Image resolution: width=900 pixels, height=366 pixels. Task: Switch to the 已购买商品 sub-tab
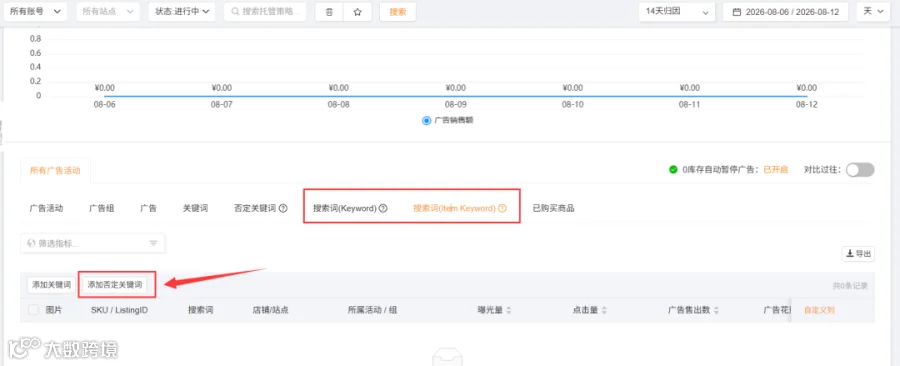click(x=553, y=208)
